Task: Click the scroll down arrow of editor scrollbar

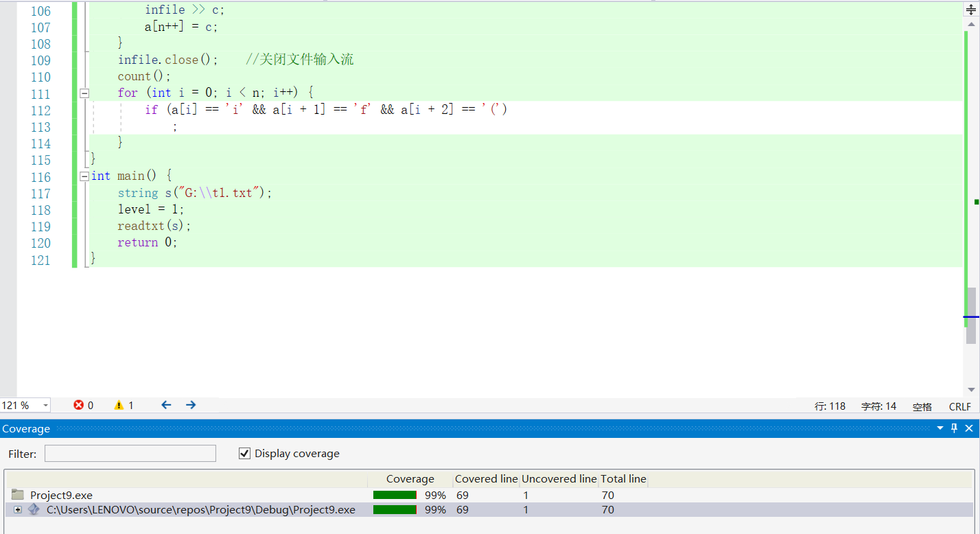Action: tap(971, 390)
